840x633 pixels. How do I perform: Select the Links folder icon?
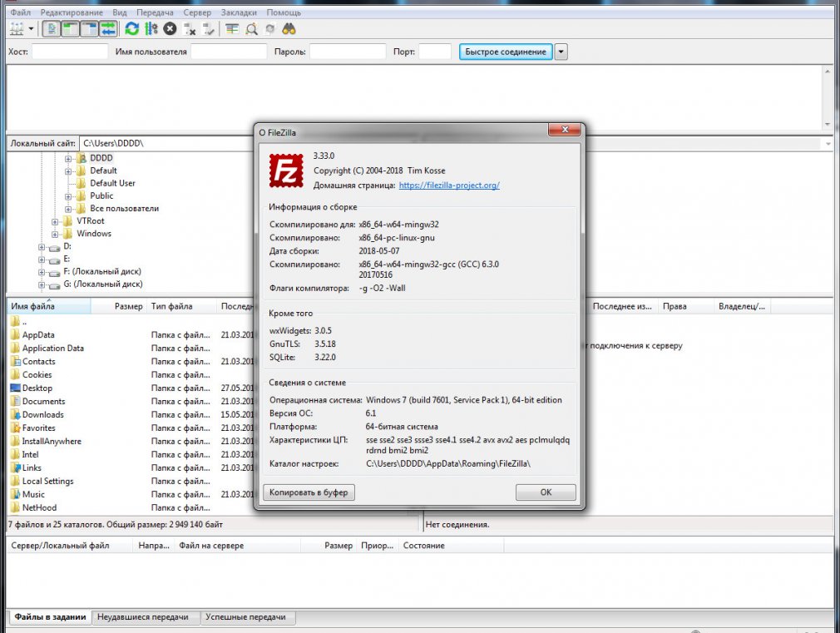pos(15,467)
